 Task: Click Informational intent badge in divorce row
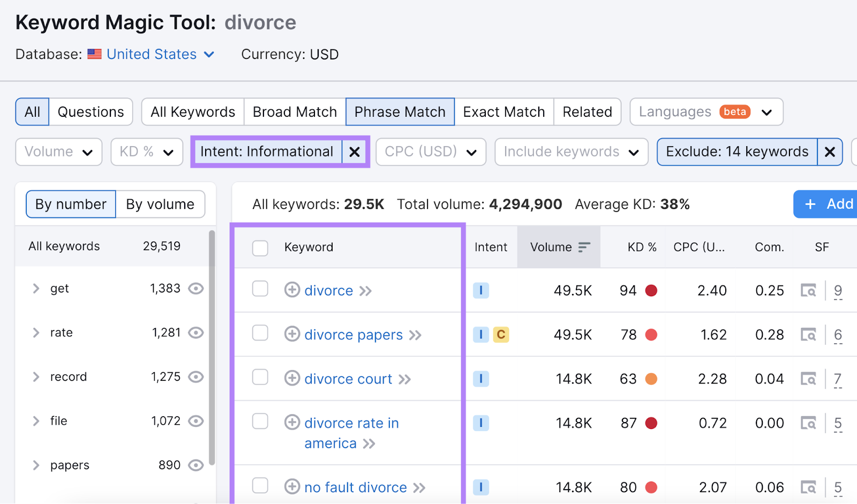[481, 290]
